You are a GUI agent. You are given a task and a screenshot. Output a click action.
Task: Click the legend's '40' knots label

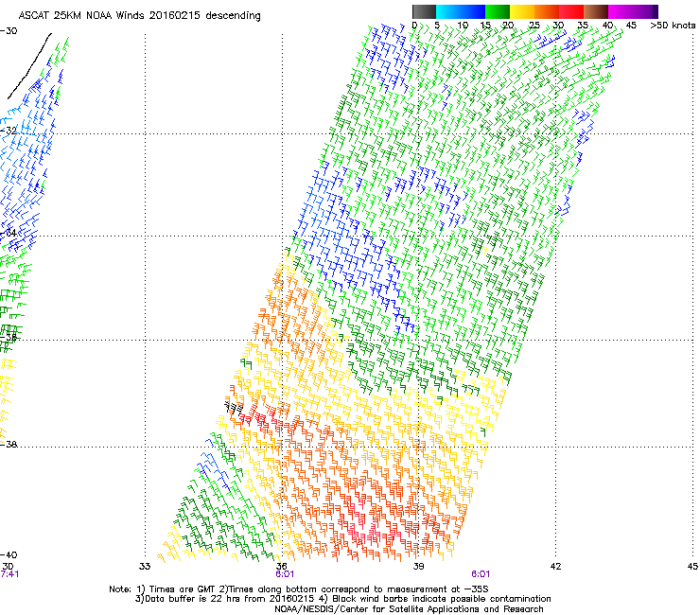(607, 26)
